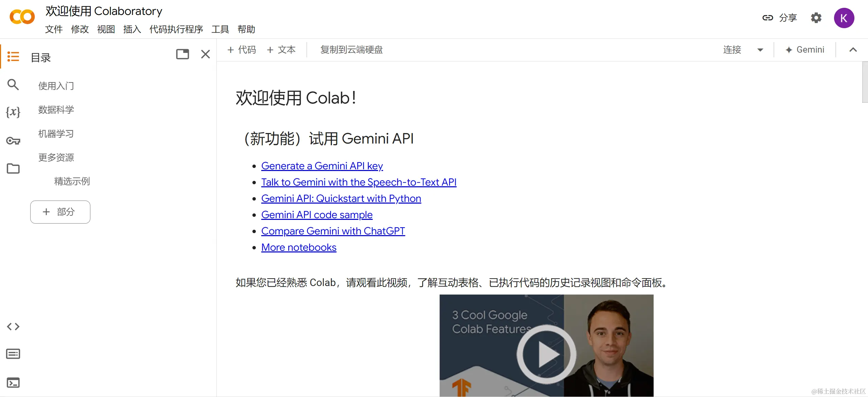Image resolution: width=868 pixels, height=397 pixels.
Task: Play the 3 Cool Google Colab Features video
Action: click(546, 354)
